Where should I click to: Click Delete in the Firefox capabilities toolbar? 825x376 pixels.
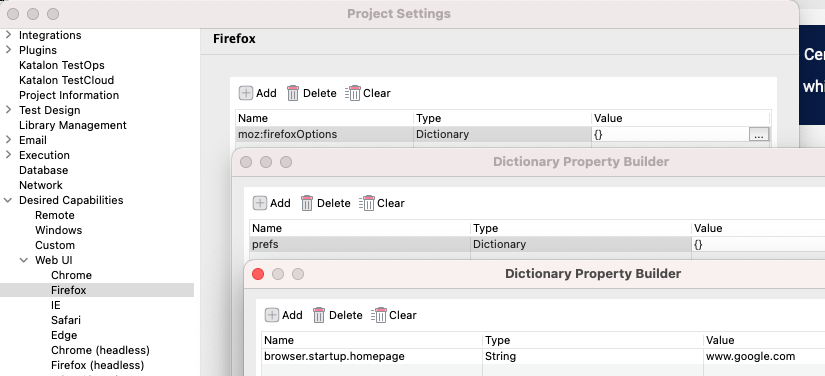(311, 93)
